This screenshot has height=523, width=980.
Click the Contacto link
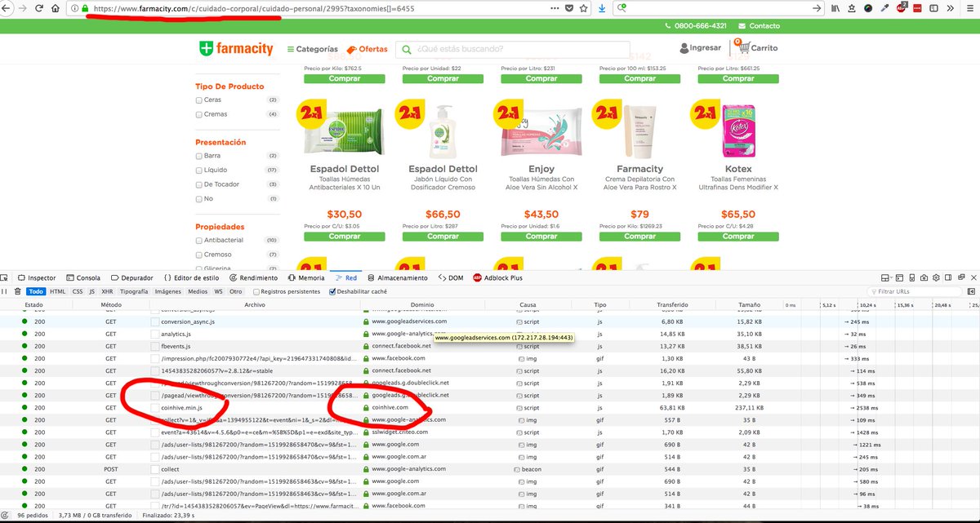pyautogui.click(x=759, y=26)
